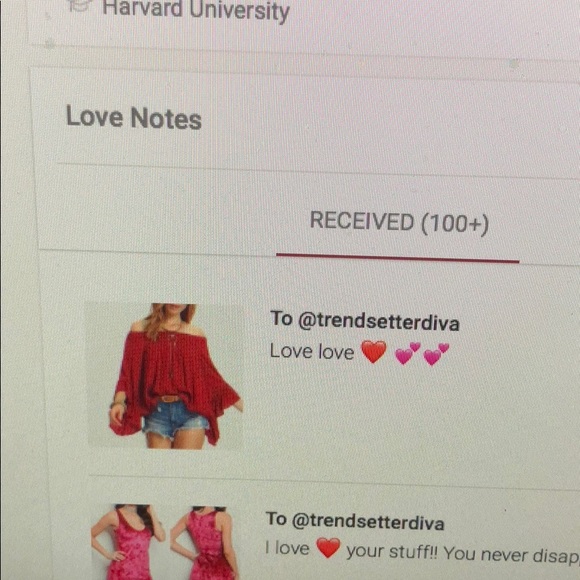Click the second pink double-hearts emoji

pyautogui.click(x=436, y=354)
